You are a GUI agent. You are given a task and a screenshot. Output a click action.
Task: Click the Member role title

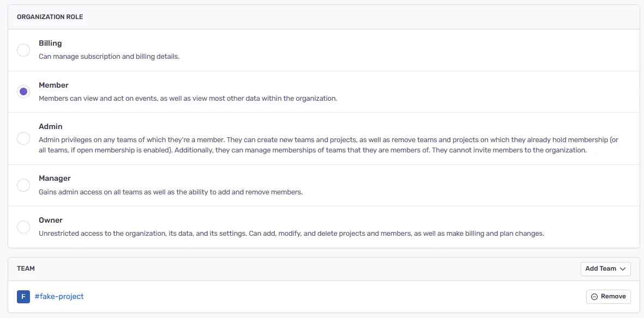click(x=53, y=85)
